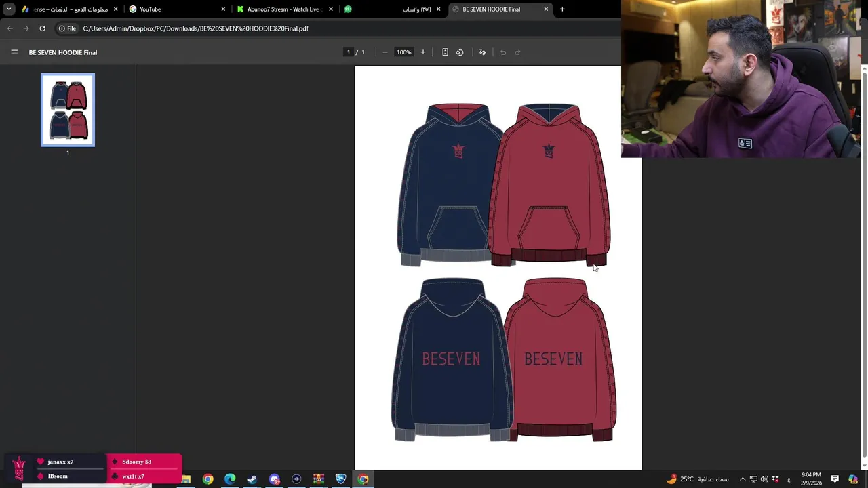
Task: Zoom out with the minus button
Action: tap(385, 52)
